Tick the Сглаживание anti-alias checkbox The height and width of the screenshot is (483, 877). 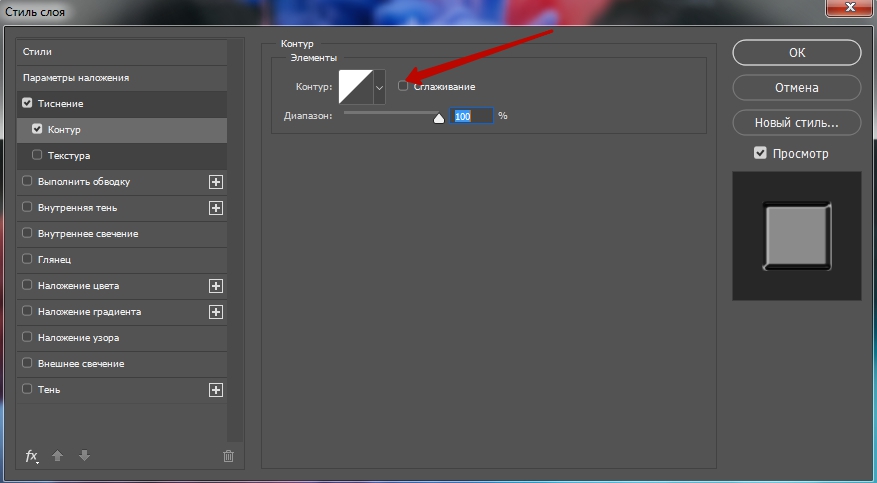click(x=403, y=86)
